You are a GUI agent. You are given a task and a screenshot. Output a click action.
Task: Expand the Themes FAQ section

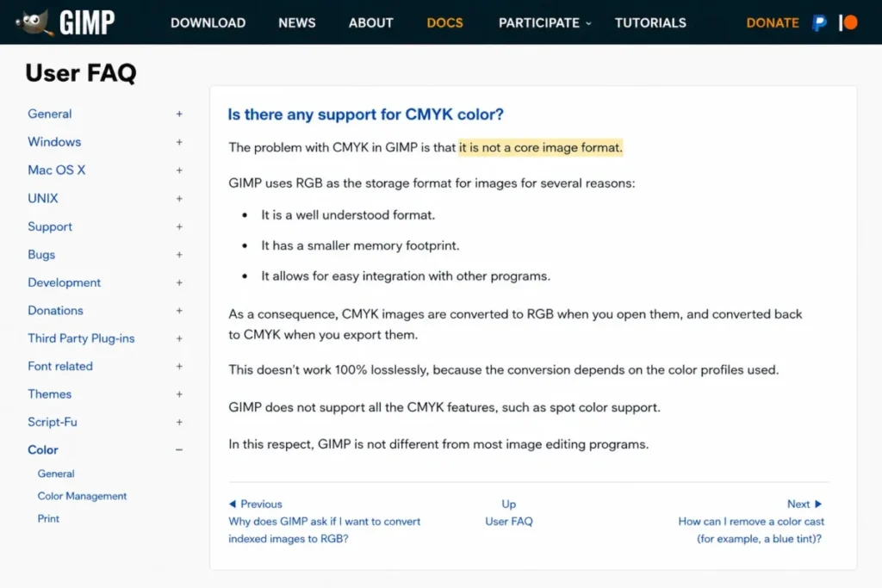click(179, 394)
